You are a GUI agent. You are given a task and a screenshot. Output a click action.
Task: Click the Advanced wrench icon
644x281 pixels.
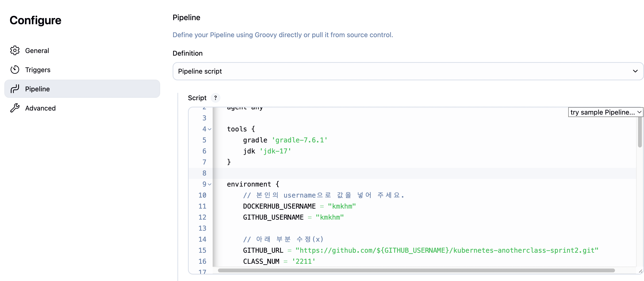click(15, 108)
